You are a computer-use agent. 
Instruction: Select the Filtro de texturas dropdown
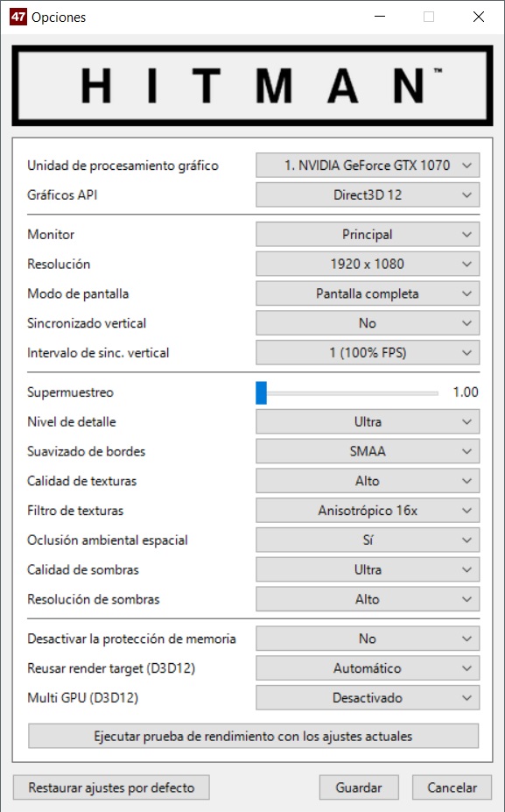click(x=368, y=511)
